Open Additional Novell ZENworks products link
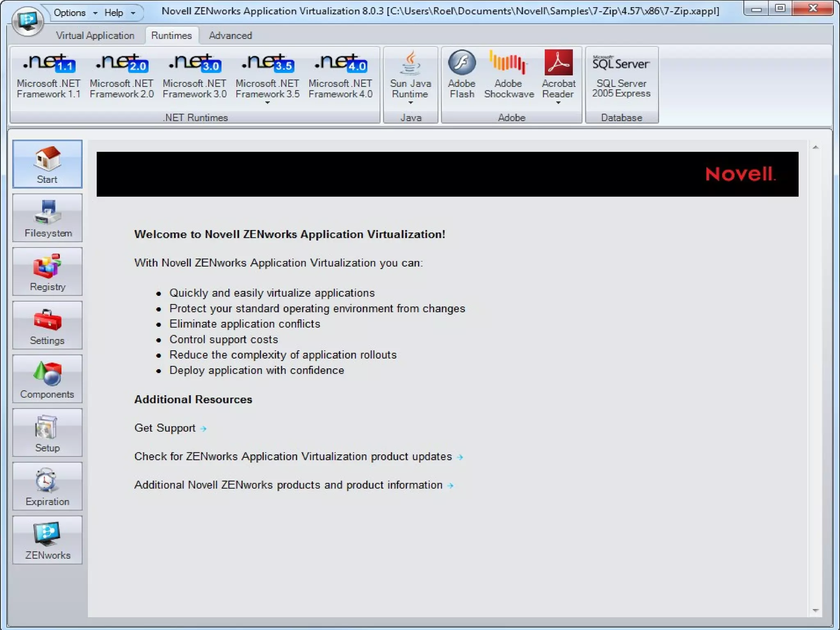Screen dimensions: 840x630 coord(294,485)
